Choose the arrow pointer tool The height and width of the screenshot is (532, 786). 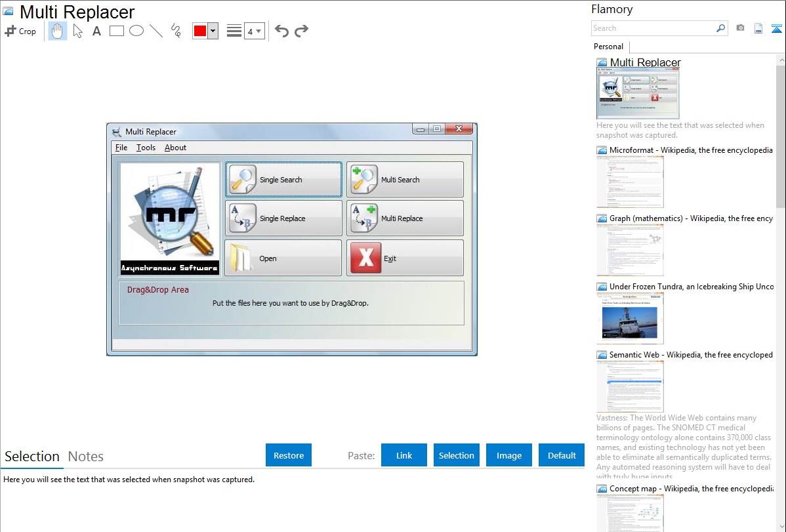coord(77,31)
